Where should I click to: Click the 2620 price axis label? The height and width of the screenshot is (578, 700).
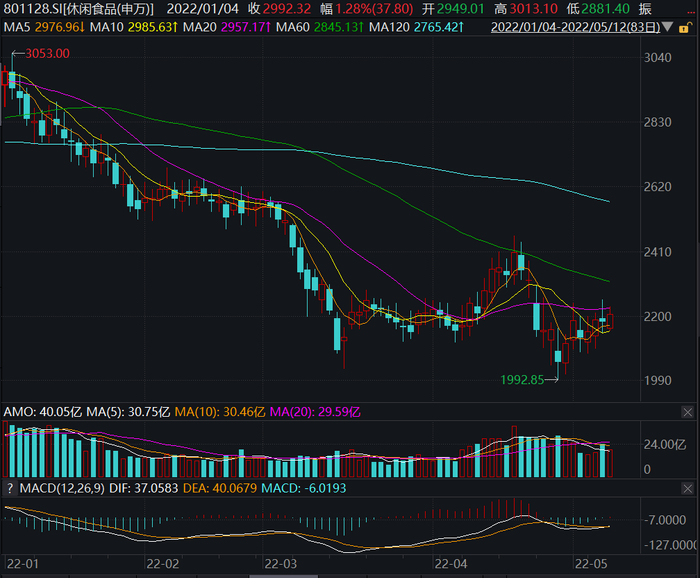click(x=657, y=187)
